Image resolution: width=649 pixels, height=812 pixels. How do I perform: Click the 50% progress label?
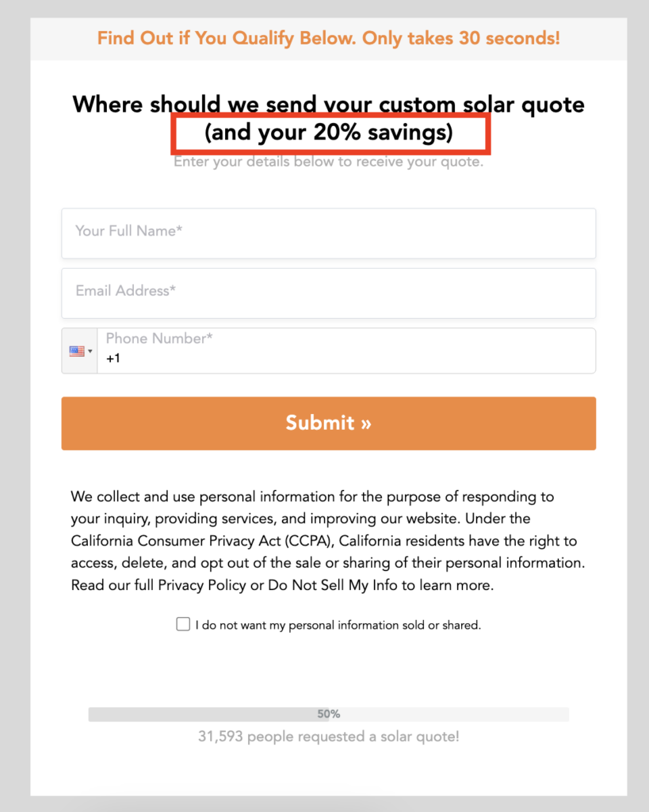(329, 714)
